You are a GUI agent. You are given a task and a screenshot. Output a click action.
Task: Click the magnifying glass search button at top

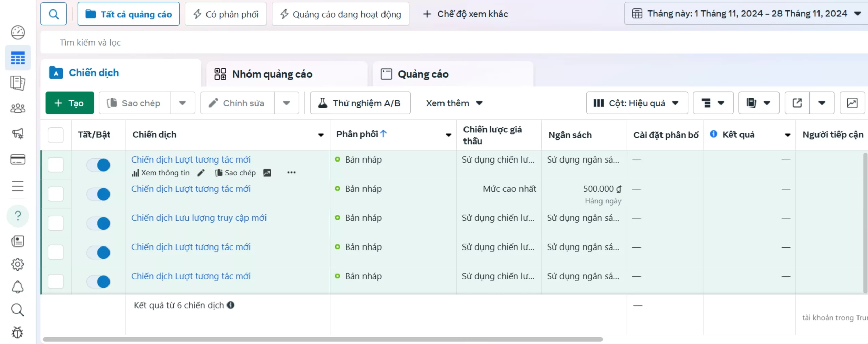(54, 14)
